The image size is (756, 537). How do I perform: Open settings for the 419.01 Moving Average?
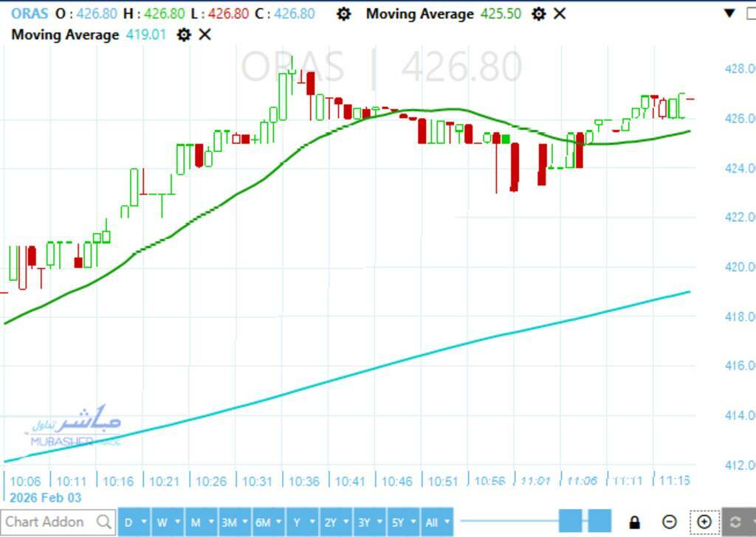(184, 35)
